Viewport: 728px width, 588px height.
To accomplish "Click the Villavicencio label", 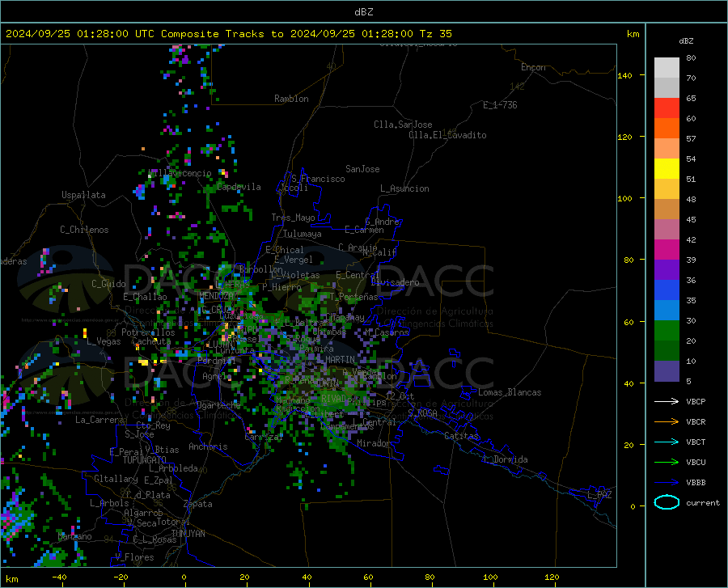I will click(180, 173).
